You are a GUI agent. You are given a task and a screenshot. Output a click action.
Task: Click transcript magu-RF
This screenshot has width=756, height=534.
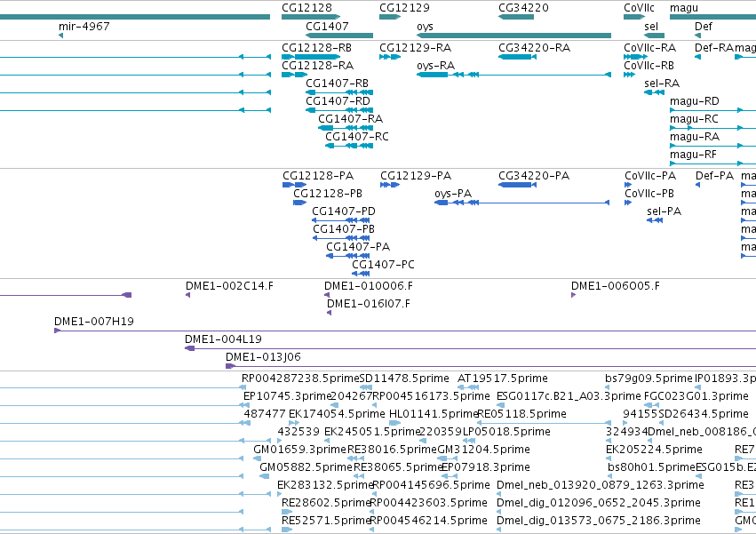(712, 164)
